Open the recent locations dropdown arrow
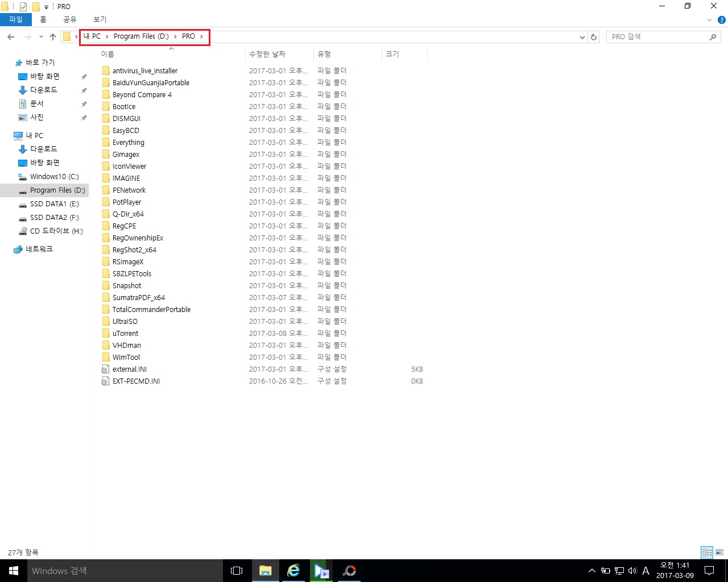Image resolution: width=728 pixels, height=582 pixels. point(41,37)
